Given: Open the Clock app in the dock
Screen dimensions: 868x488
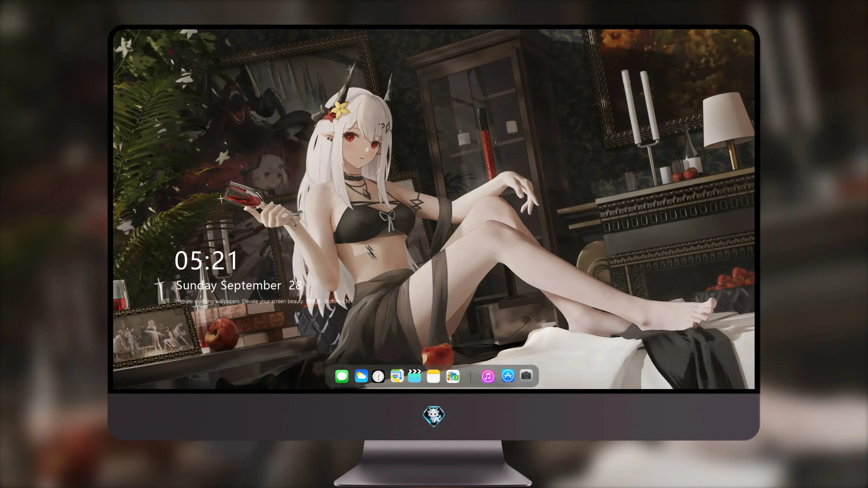Looking at the screenshot, I should 378,376.
